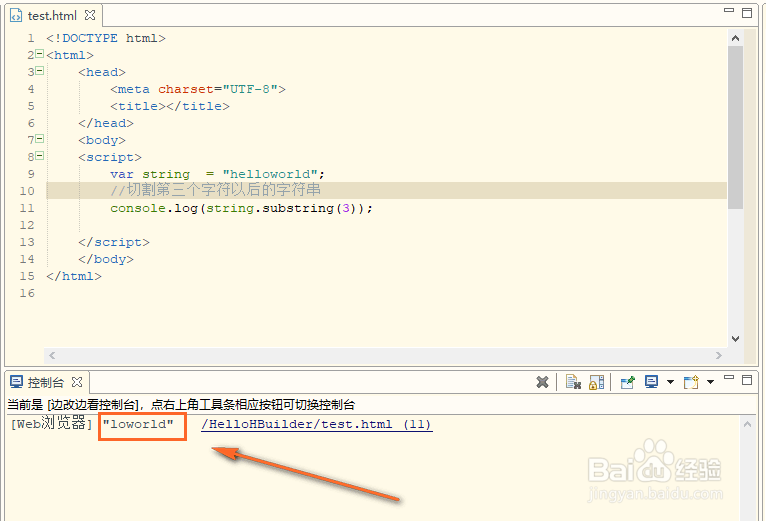The image size is (766, 521).
Task: Close the test.html editor tab
Action: click(x=90, y=15)
